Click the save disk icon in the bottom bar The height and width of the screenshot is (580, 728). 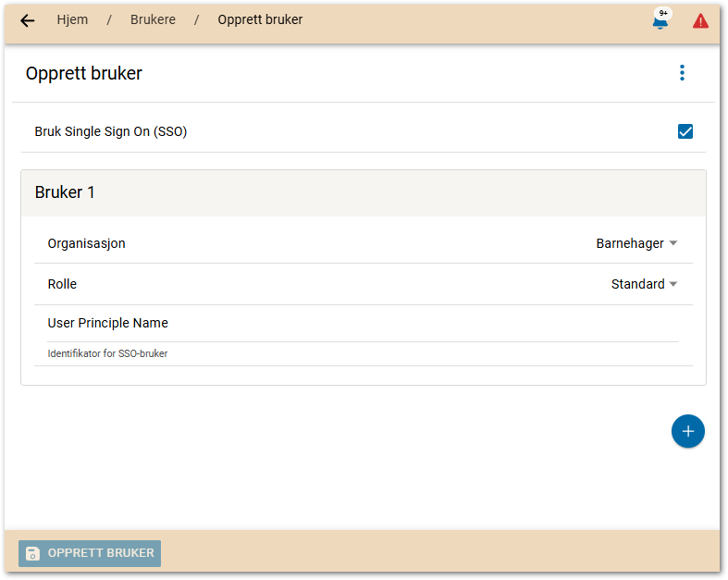32,553
